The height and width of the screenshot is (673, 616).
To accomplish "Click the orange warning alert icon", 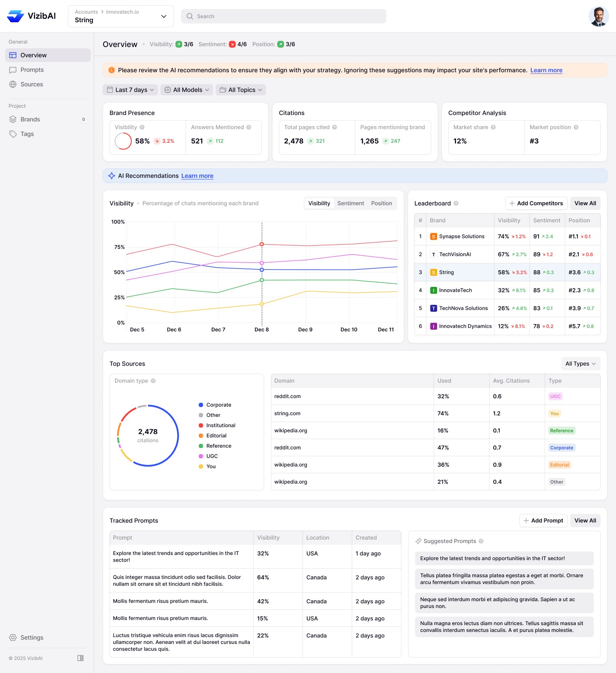I will click(112, 70).
